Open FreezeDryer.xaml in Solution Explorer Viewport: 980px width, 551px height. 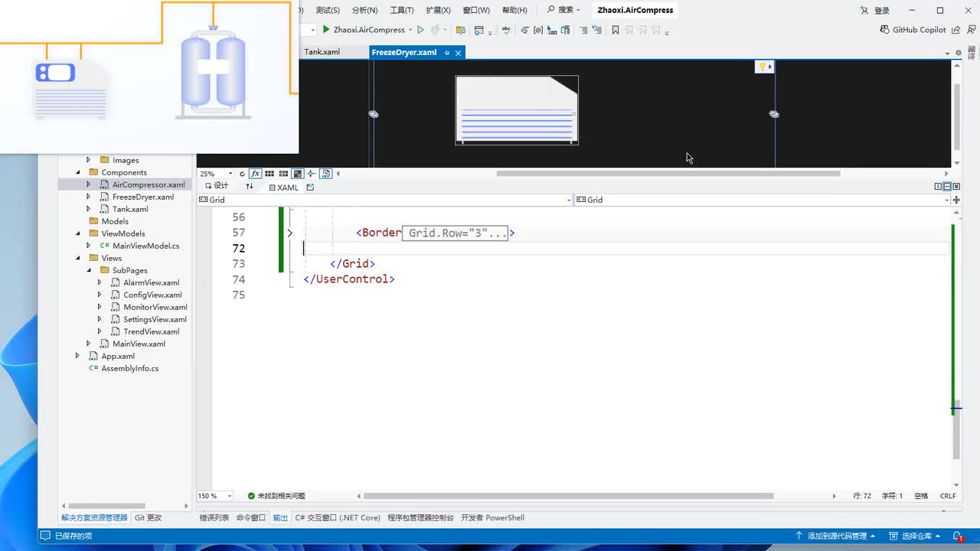click(143, 197)
